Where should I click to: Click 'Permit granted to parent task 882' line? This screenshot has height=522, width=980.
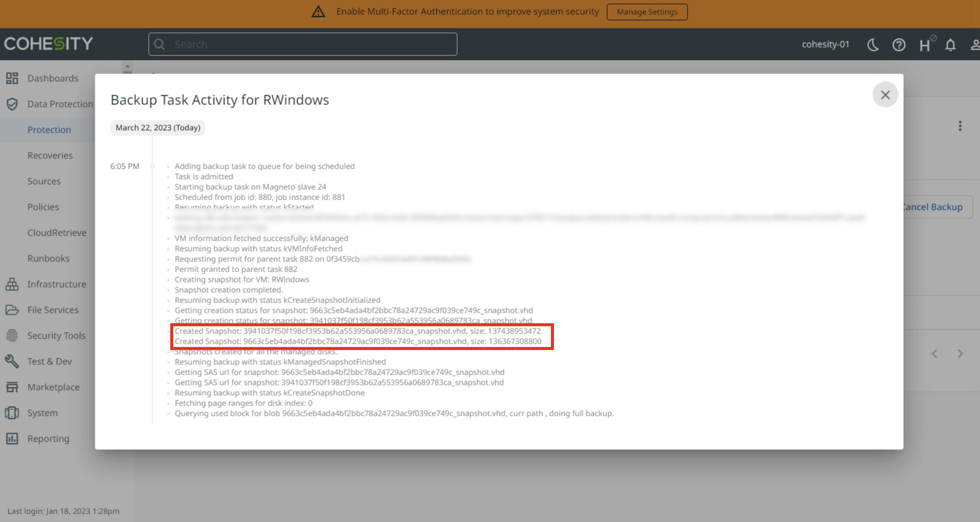[236, 269]
